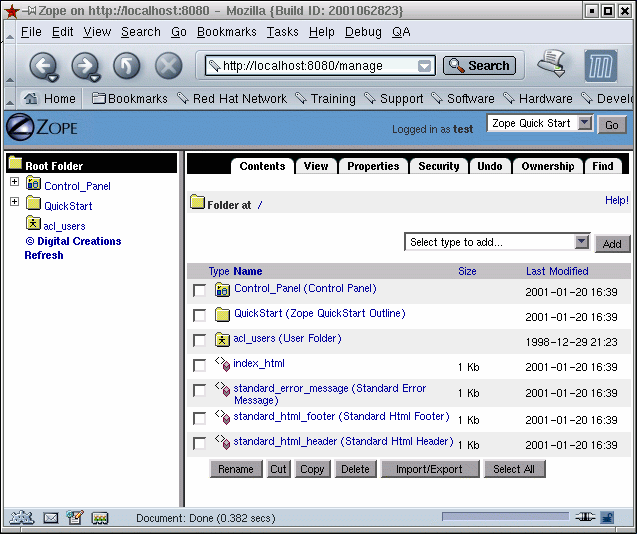The image size is (637, 534).
Task: Click the Import/Export button
Action: [x=429, y=469]
